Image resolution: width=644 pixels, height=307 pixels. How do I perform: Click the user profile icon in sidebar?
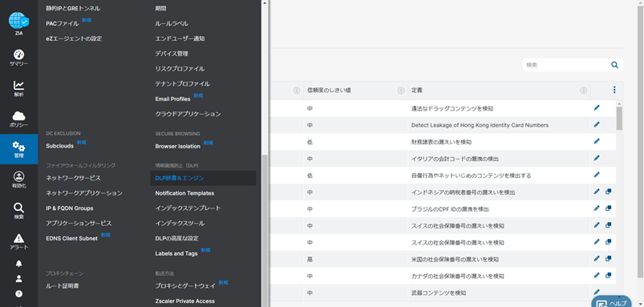tap(19, 279)
